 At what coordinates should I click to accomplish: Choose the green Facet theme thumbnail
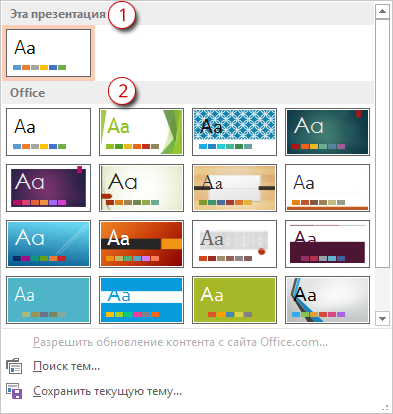point(141,132)
